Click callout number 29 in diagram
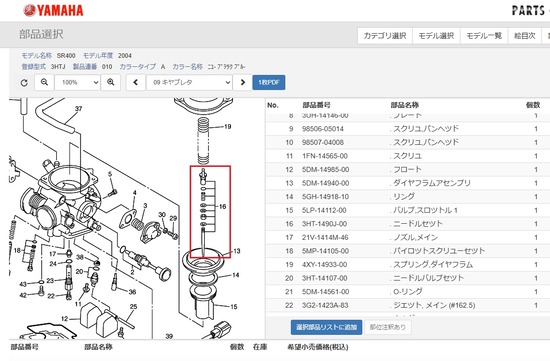 click(x=173, y=218)
